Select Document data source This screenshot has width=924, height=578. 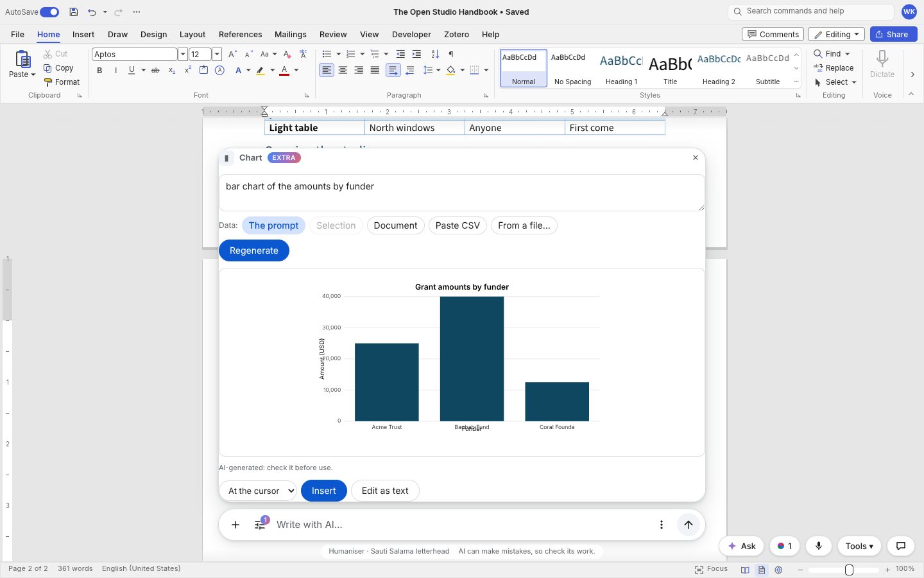point(395,225)
